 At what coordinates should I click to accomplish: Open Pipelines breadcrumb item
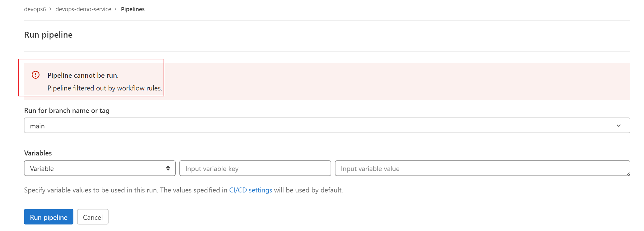click(133, 9)
